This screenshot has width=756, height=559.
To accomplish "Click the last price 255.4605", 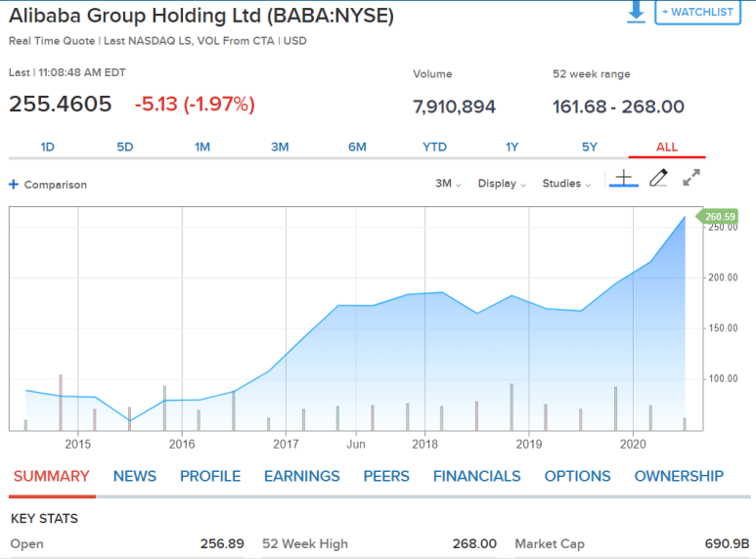I will [x=61, y=105].
